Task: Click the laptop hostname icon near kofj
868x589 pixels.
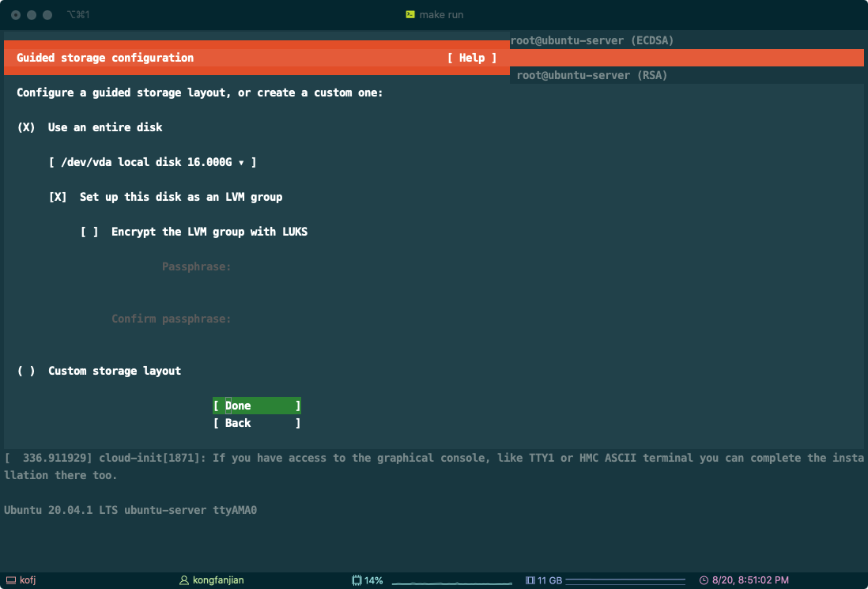Action: [10, 580]
